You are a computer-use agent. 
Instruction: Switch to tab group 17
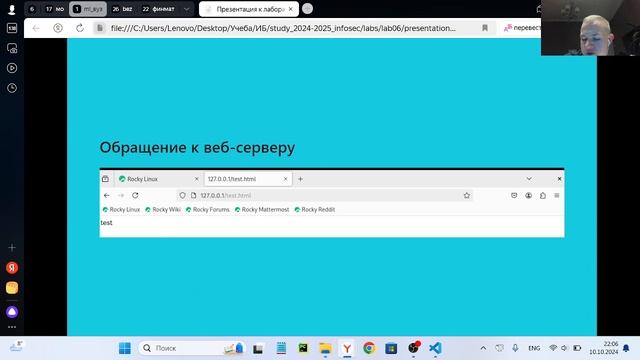54,9
